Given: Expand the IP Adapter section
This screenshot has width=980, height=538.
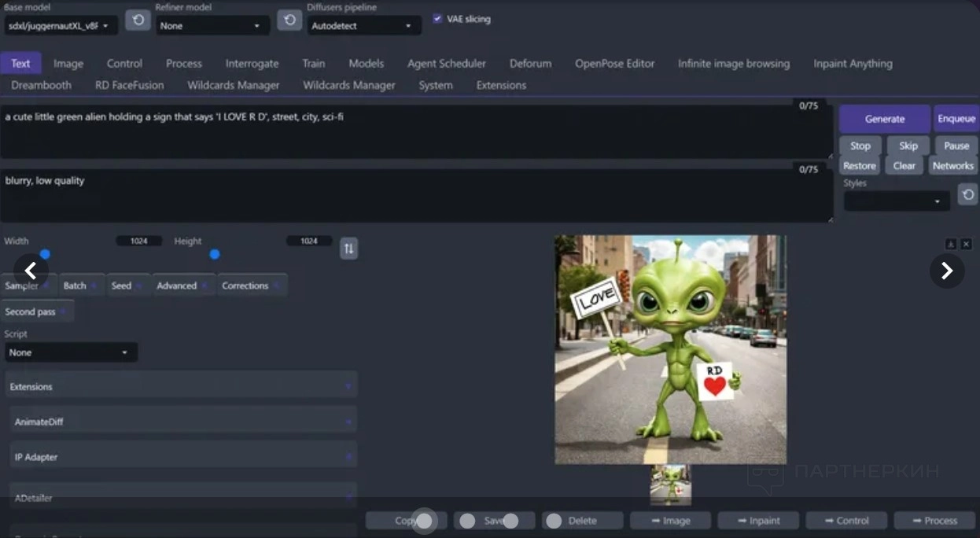Looking at the screenshot, I should click(x=182, y=457).
